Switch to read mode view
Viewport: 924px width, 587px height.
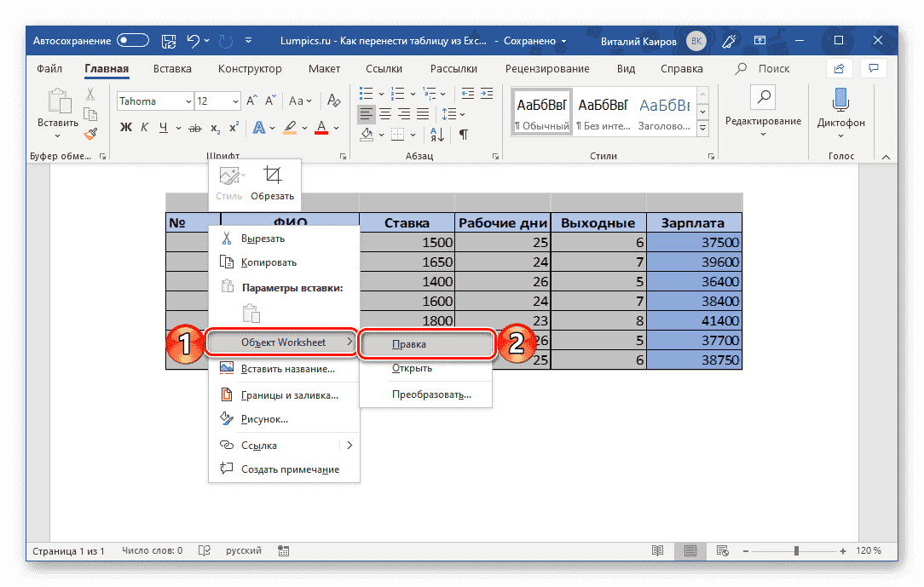657,550
